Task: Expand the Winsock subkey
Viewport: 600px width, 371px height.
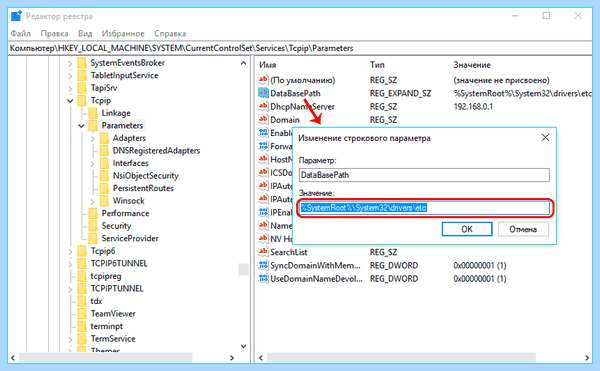Action: 92,201
